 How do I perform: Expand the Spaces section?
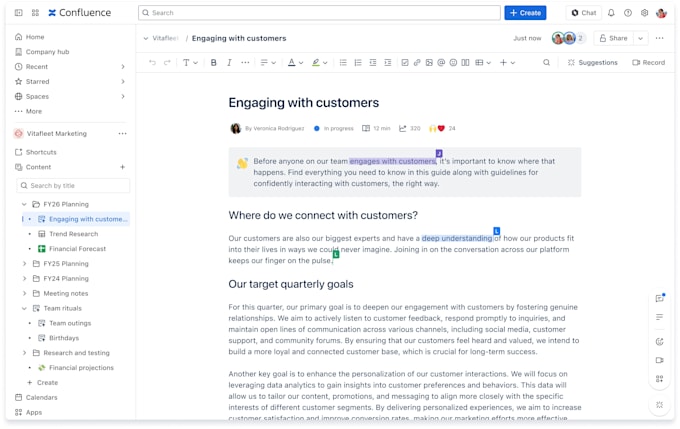tap(123, 96)
